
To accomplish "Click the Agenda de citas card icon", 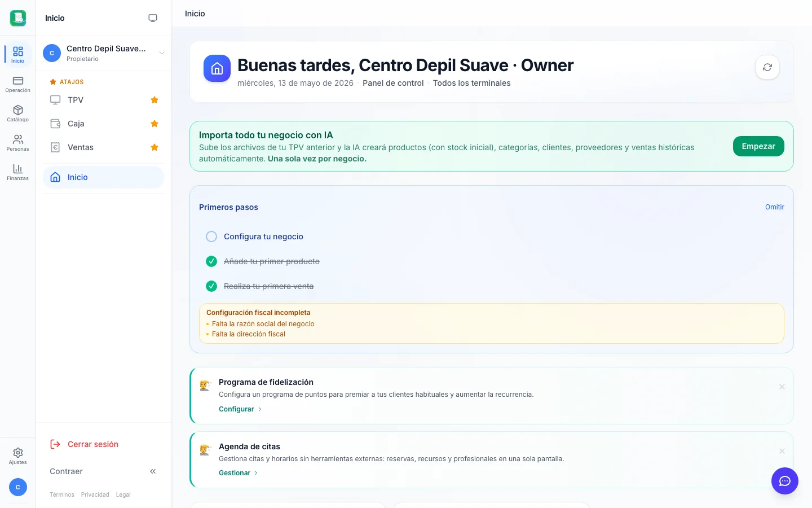I will (x=205, y=450).
